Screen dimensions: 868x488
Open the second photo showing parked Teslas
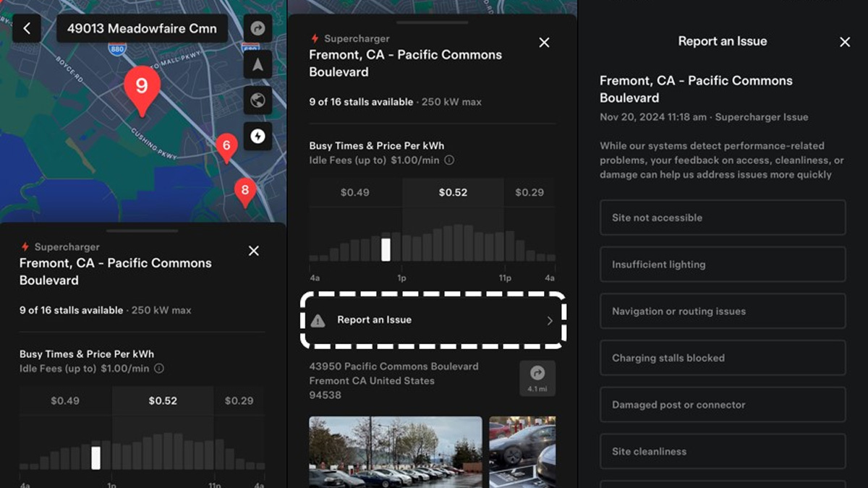(x=522, y=452)
